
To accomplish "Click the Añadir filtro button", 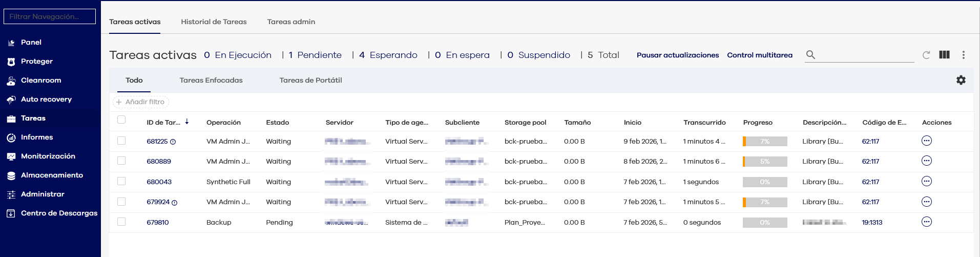I will pyautogui.click(x=141, y=102).
